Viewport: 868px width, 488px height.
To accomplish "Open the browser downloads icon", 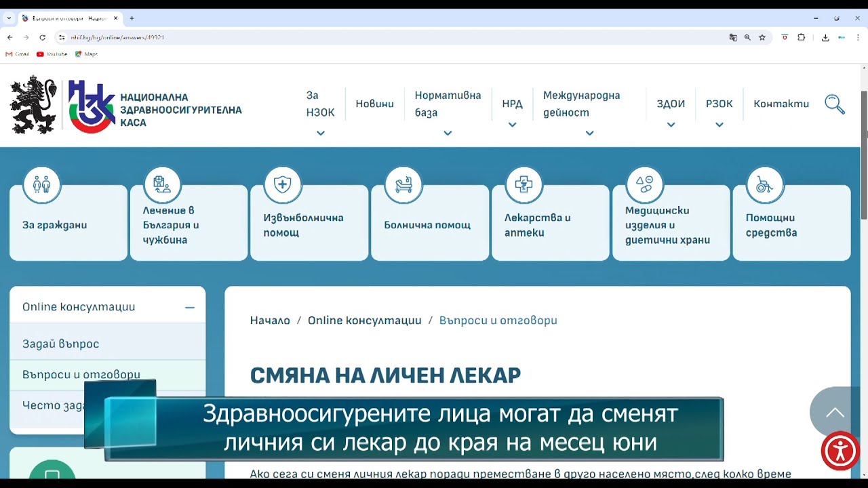I will 825,37.
